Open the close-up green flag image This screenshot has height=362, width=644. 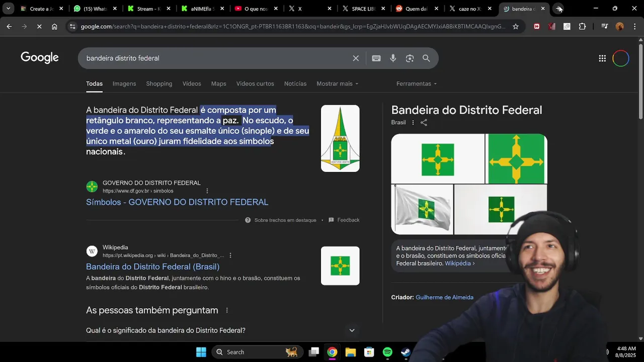coord(516,158)
